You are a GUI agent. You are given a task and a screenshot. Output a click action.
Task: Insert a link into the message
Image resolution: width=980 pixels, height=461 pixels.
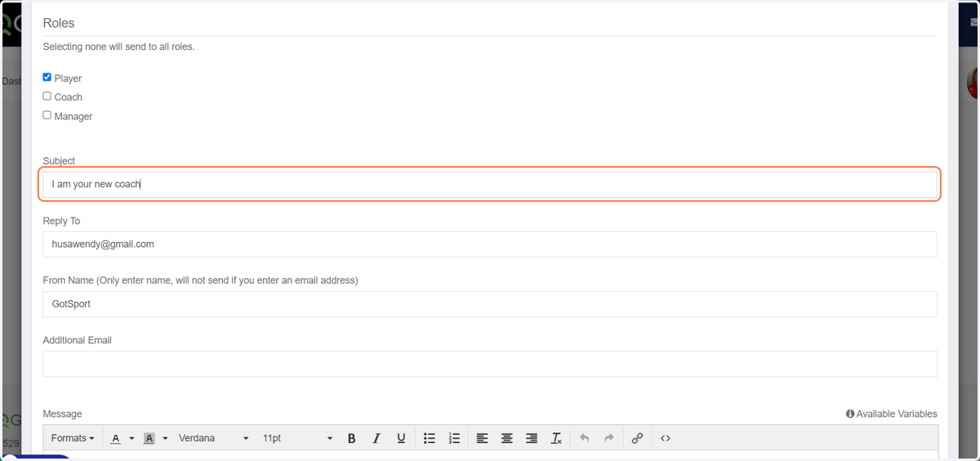point(638,438)
